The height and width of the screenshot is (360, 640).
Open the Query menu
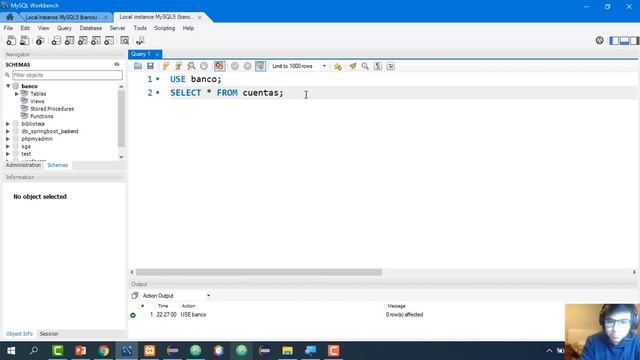64,28
